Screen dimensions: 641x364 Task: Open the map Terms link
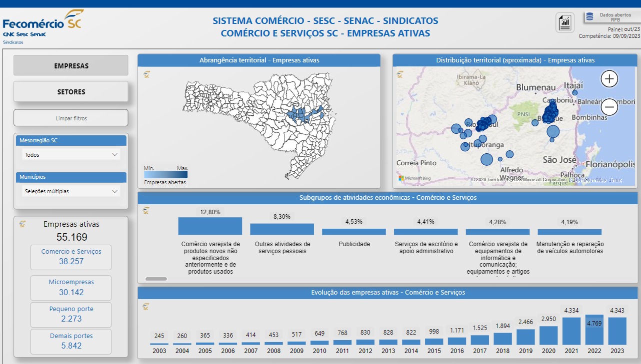(x=615, y=180)
